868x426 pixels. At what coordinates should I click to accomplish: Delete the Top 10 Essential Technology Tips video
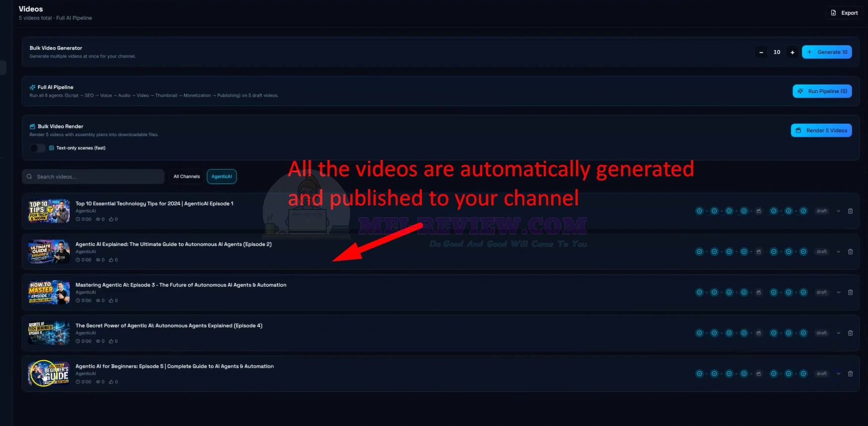pos(850,211)
